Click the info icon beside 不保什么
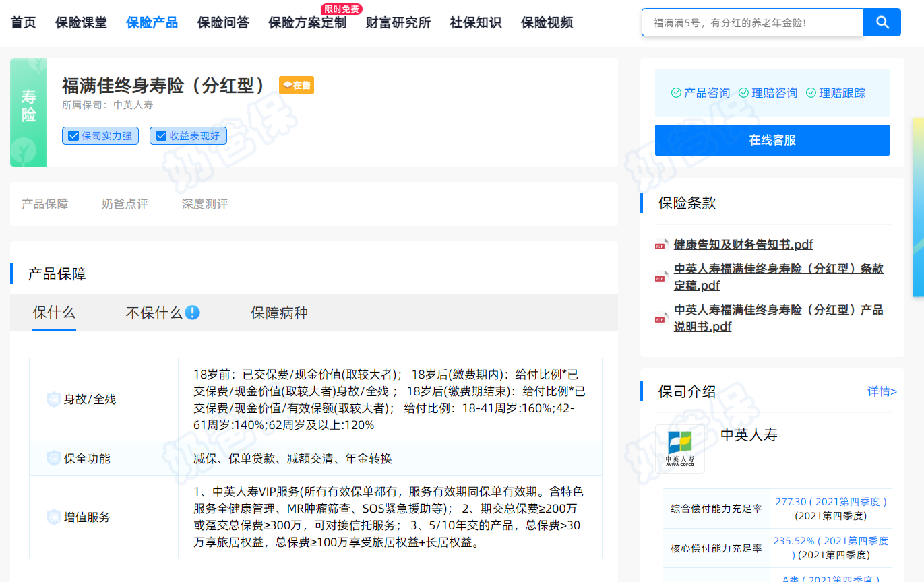Screen dimensions: 924x582 [x=193, y=313]
